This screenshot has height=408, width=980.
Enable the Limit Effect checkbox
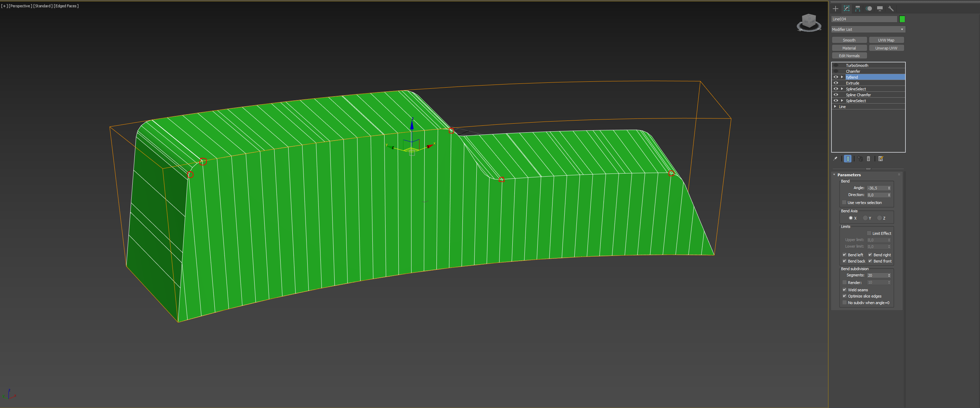coord(869,233)
